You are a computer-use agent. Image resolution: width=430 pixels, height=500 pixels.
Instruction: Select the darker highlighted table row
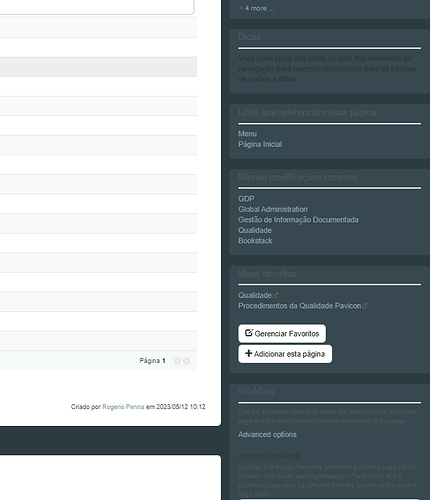click(x=98, y=67)
